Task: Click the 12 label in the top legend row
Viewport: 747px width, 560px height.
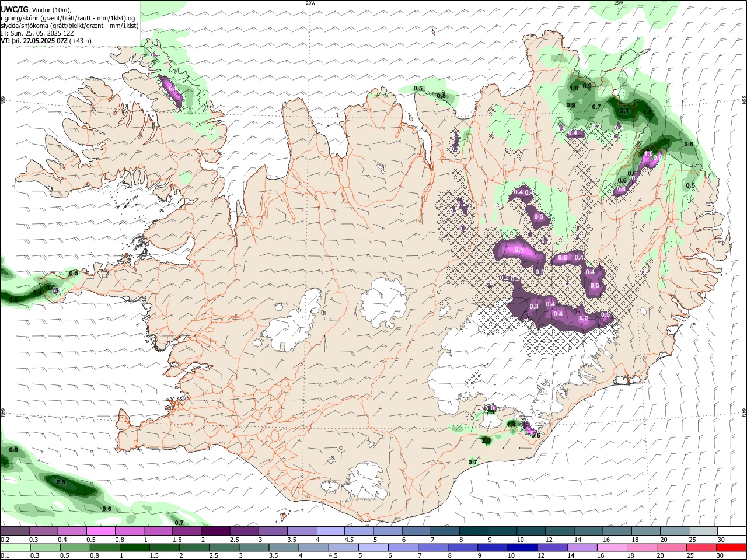Action: (x=549, y=540)
